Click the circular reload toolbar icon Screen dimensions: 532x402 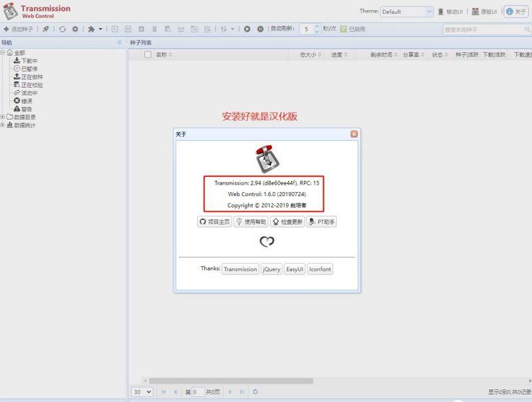click(x=63, y=29)
